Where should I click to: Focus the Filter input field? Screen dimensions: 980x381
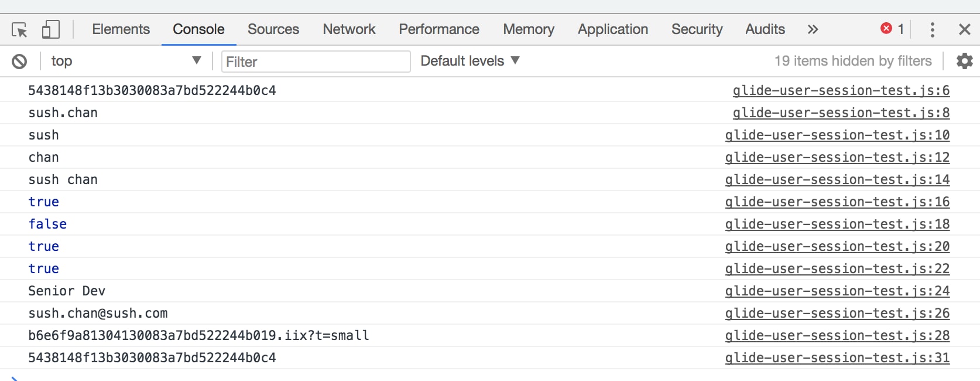316,62
